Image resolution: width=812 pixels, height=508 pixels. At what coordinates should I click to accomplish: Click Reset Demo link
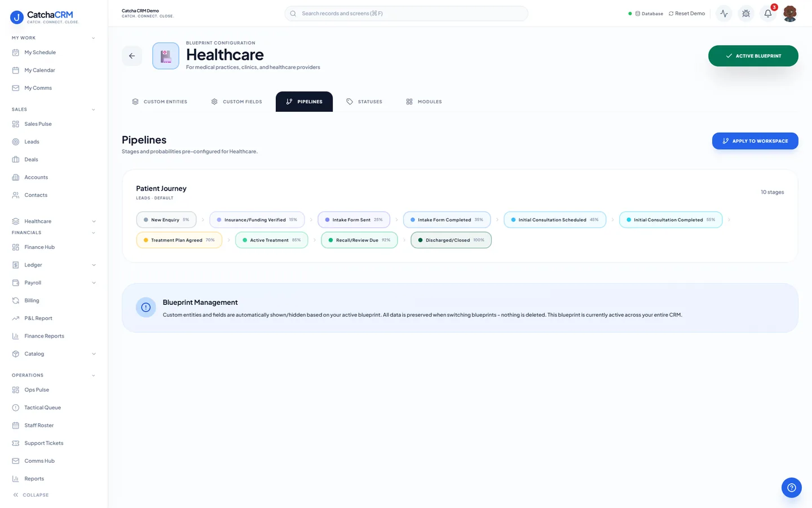(x=687, y=14)
